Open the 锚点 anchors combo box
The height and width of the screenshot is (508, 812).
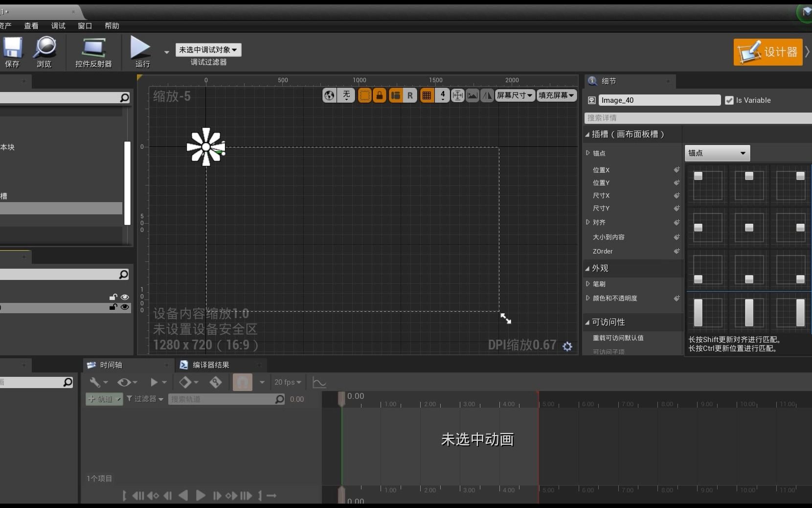717,153
